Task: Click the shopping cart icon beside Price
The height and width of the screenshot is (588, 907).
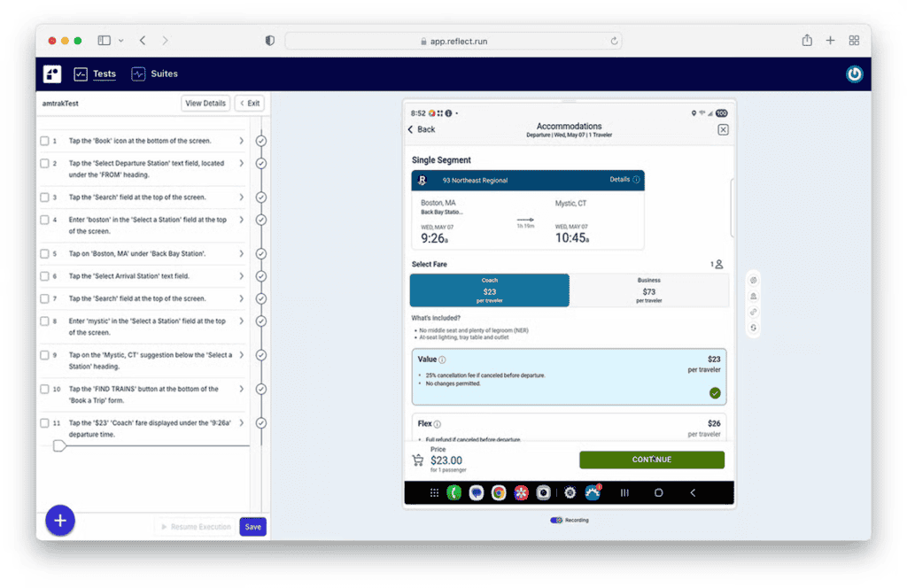Action: (x=417, y=460)
